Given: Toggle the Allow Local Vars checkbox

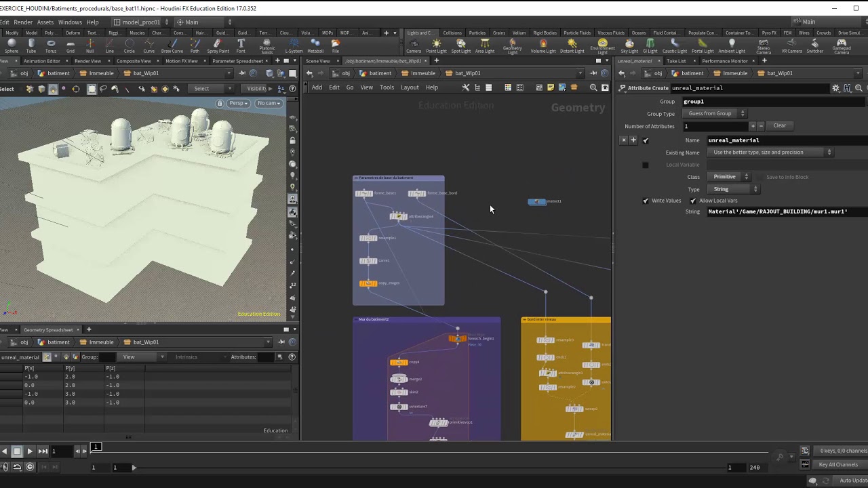Looking at the screenshot, I should [693, 201].
